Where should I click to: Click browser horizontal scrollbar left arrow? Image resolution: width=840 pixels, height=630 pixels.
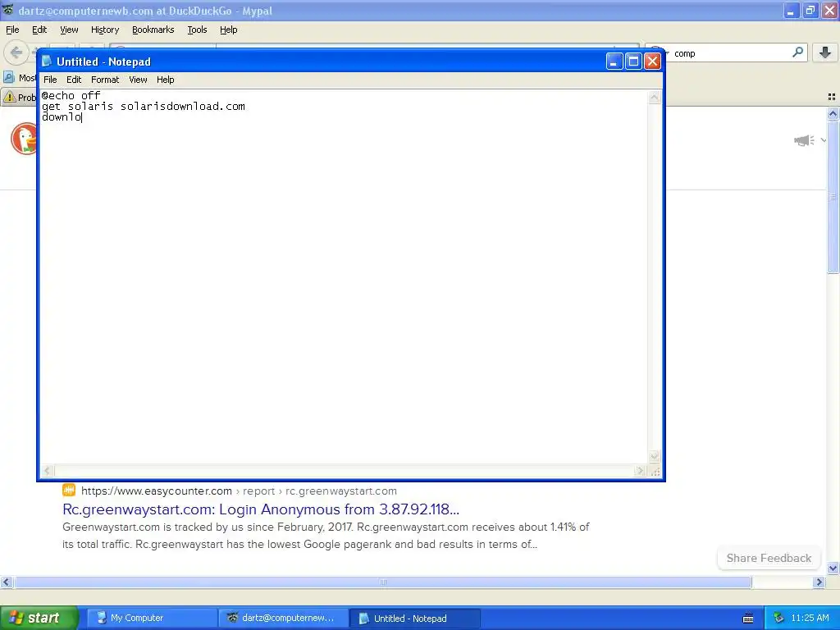(x=6, y=582)
